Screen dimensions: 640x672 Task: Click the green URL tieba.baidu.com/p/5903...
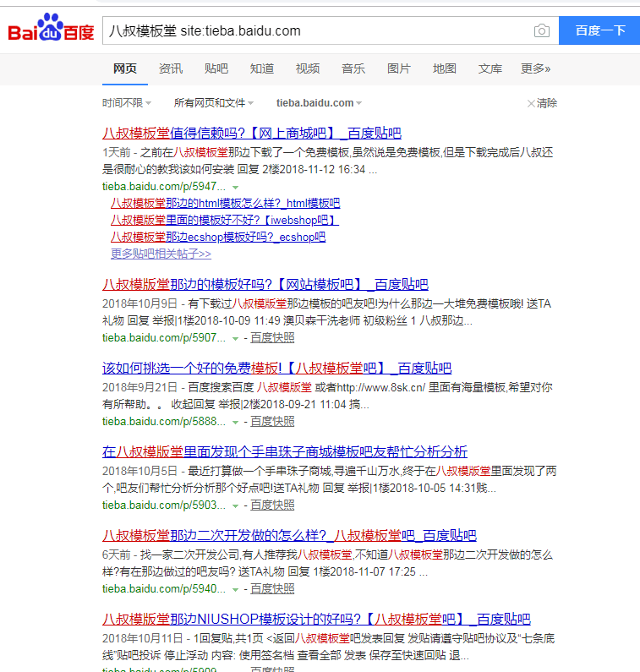pos(164,505)
